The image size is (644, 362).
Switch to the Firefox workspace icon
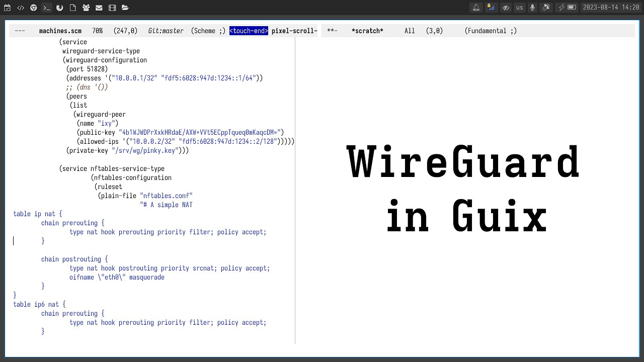(x=60, y=8)
